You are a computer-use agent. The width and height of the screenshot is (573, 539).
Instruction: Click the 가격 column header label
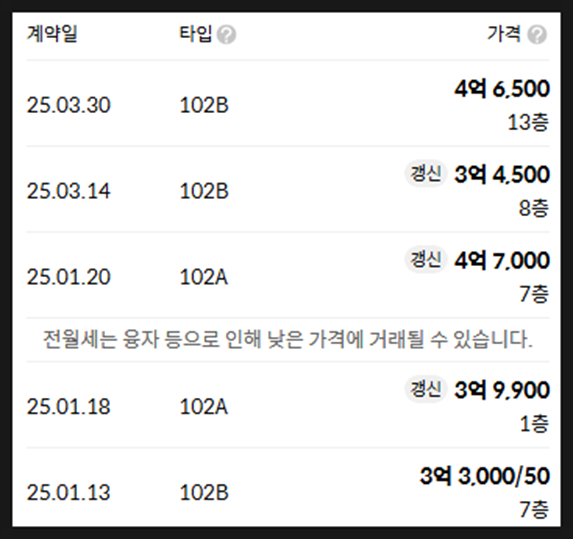coord(504,34)
